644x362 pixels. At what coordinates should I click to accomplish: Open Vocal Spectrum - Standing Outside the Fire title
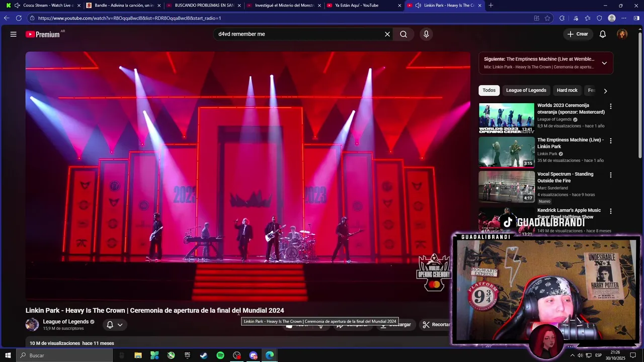pyautogui.click(x=566, y=177)
